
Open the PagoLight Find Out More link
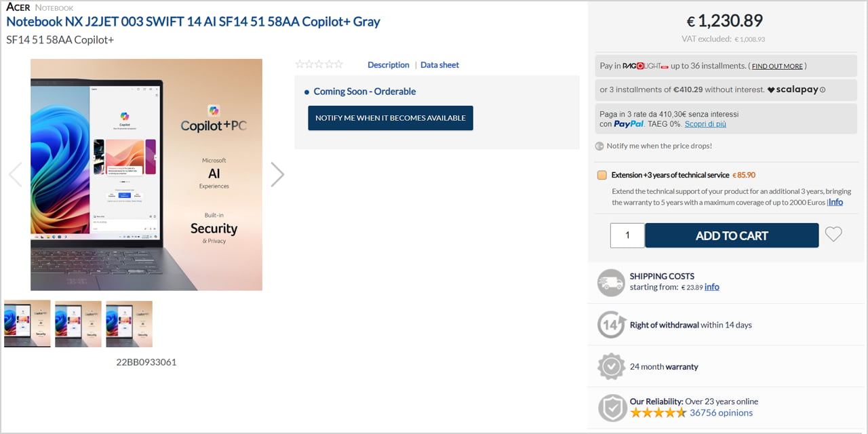777,66
